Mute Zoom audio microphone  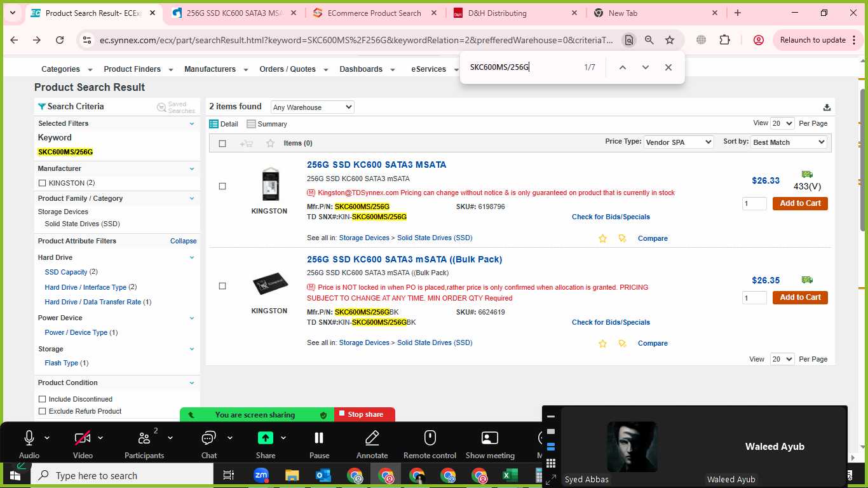(29, 438)
